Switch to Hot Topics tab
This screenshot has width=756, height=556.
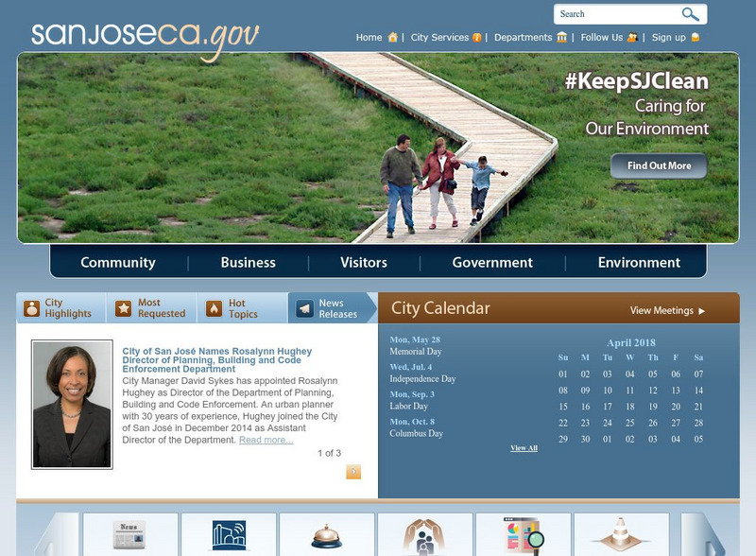click(x=243, y=307)
